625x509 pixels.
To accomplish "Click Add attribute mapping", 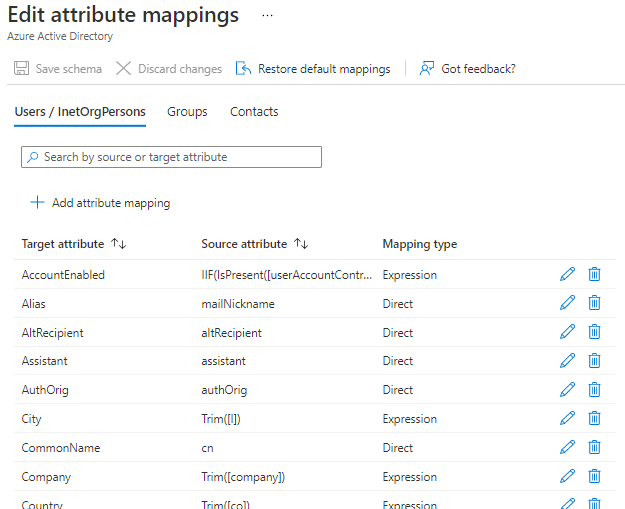I will tap(100, 203).
